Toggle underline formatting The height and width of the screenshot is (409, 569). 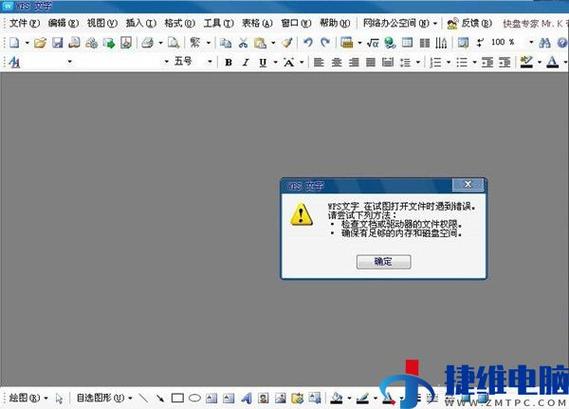pos(263,62)
